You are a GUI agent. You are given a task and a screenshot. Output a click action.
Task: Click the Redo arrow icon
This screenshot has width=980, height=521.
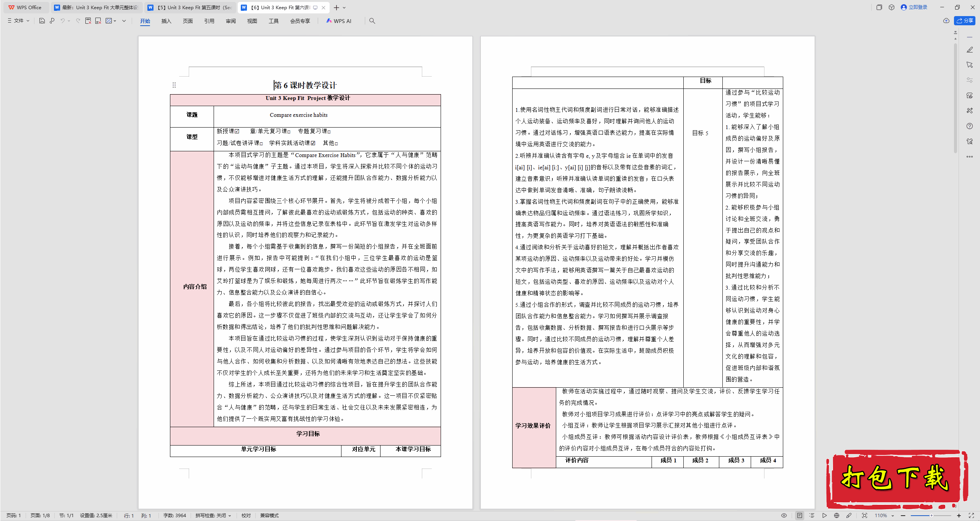78,21
